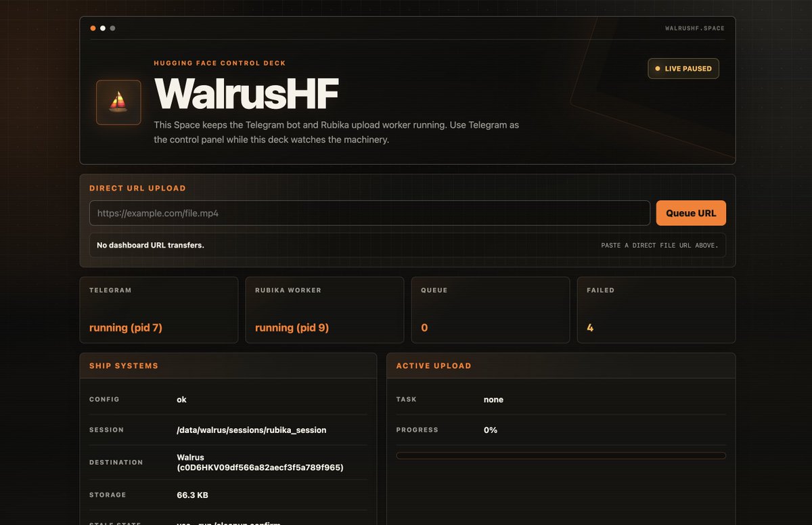This screenshot has width=812, height=525.
Task: Click the QUEUE card label
Action: point(434,290)
